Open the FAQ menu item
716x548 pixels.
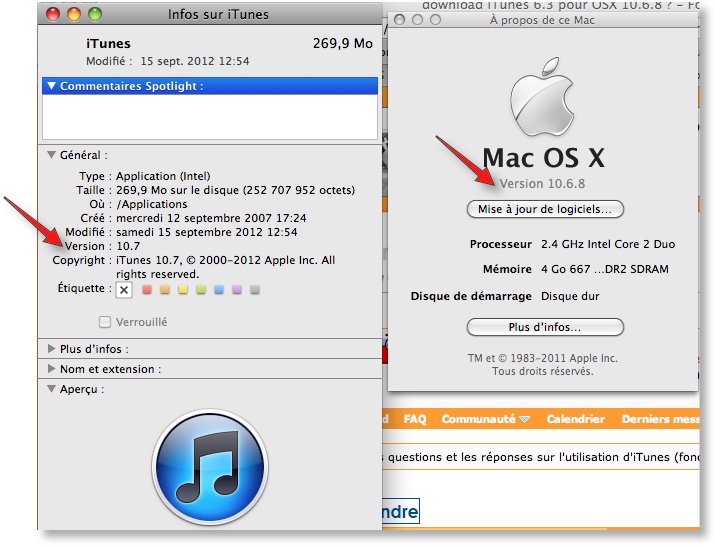415,420
